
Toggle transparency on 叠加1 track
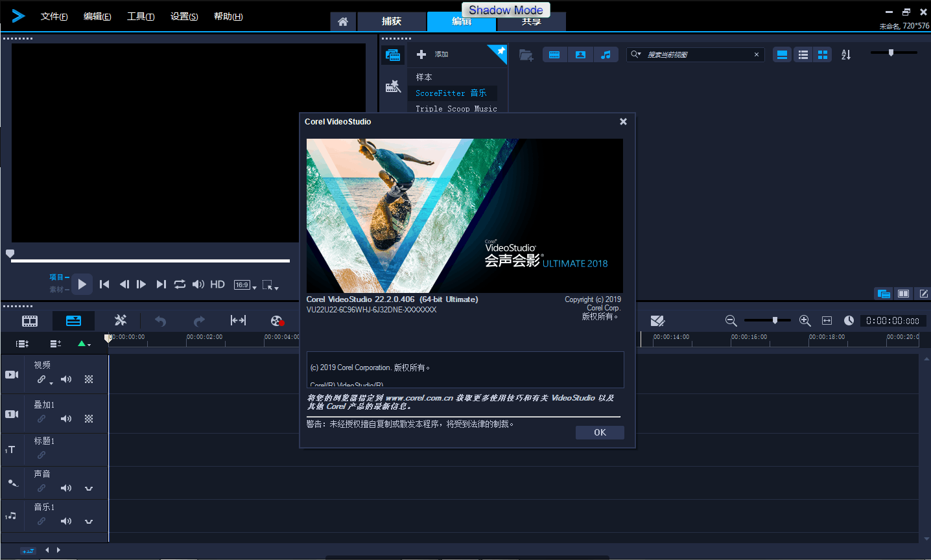(89, 419)
